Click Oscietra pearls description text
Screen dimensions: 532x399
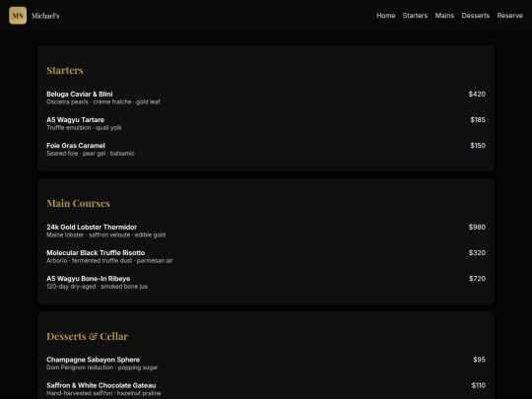103,101
